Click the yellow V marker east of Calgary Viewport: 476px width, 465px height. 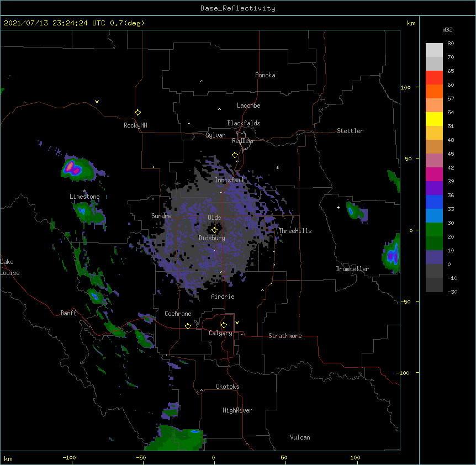pos(237,323)
